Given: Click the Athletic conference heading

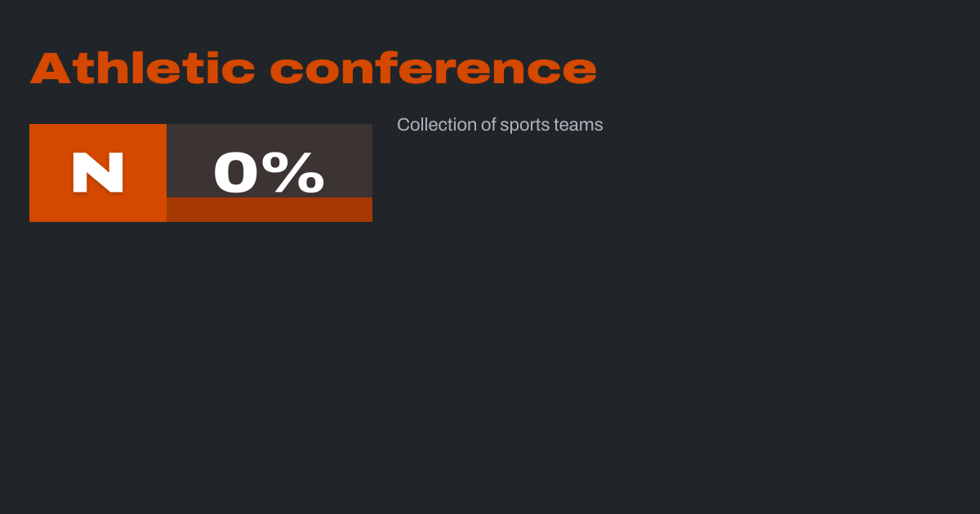Looking at the screenshot, I should tap(314, 69).
